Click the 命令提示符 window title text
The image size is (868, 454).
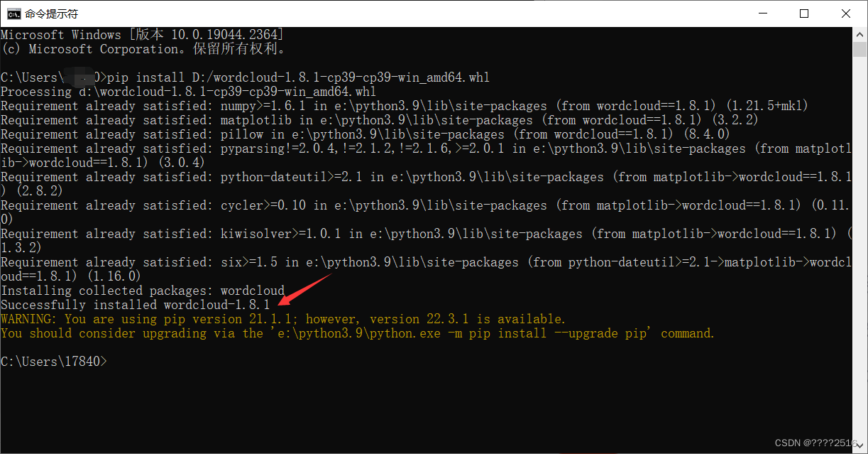tap(52, 13)
